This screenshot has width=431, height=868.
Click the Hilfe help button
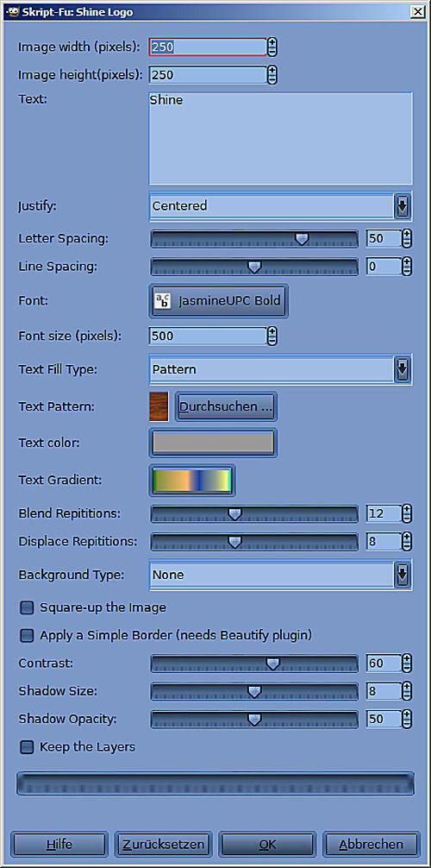click(59, 845)
